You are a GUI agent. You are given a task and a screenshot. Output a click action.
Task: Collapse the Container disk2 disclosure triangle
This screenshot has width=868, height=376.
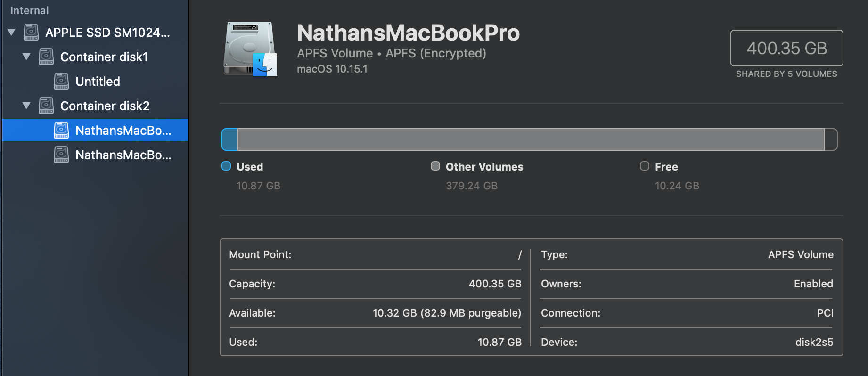point(27,106)
